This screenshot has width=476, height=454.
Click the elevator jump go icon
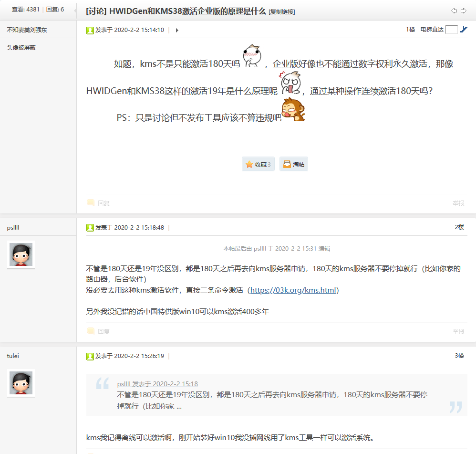click(464, 30)
